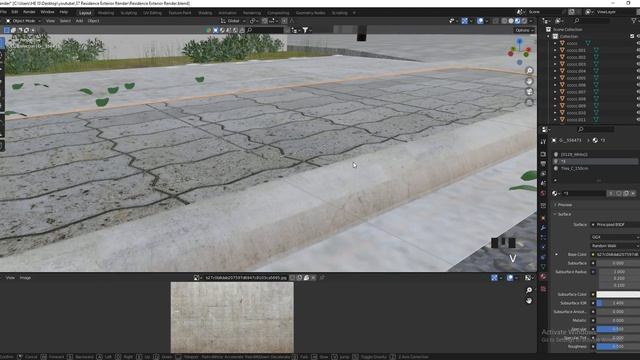Viewport: 640px width, 360px height.
Task: Adjust the Subsurface IOR slider
Action: pyautogui.click(x=618, y=303)
